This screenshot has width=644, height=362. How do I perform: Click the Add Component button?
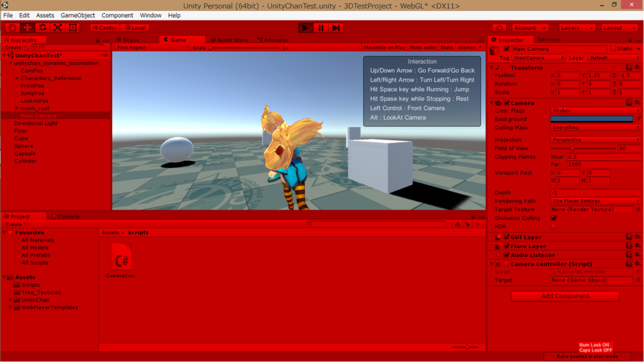coord(565,296)
